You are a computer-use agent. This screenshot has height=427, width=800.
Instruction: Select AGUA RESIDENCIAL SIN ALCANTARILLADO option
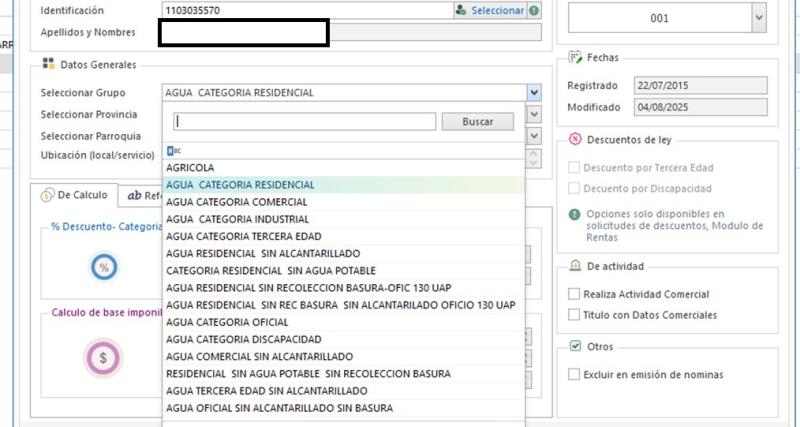(343, 254)
